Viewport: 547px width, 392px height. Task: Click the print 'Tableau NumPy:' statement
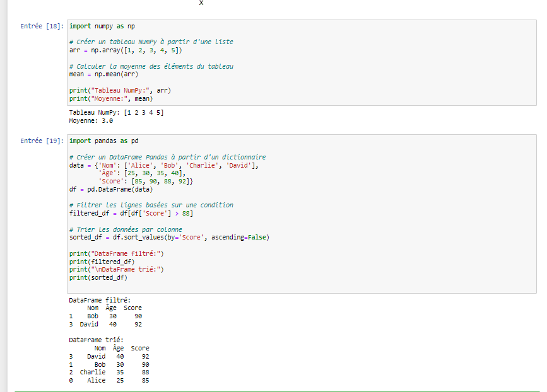pyautogui.click(x=120, y=90)
